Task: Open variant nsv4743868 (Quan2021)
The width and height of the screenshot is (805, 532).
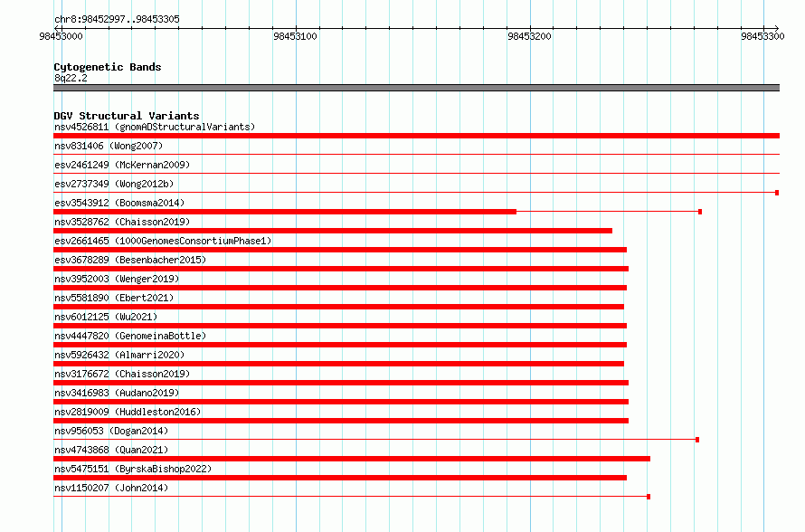Action: click(x=111, y=450)
